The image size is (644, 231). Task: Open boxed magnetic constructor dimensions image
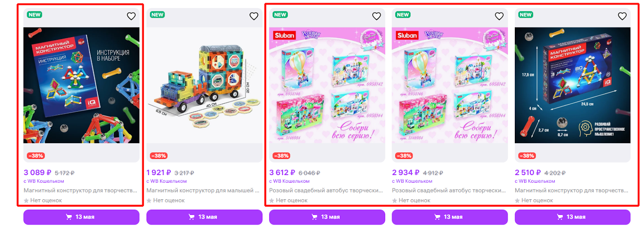(x=573, y=85)
